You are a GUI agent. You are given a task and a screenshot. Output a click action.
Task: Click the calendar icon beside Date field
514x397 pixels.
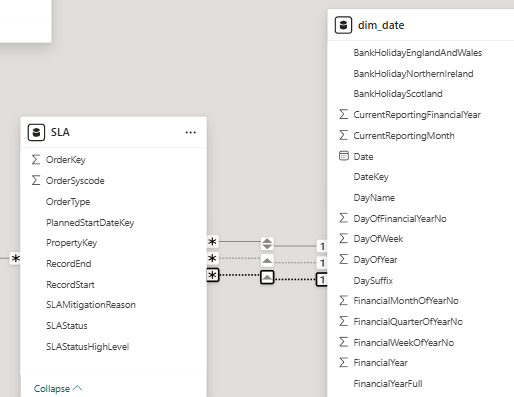[344, 156]
